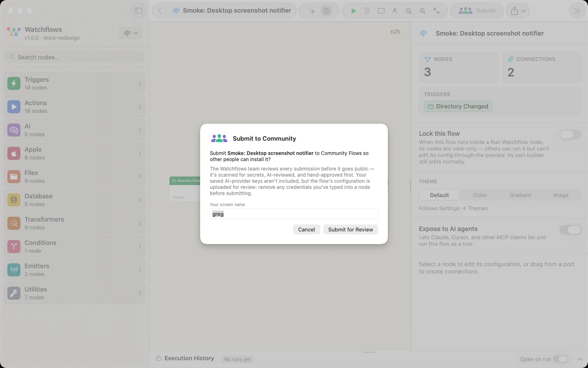Select the Gradient theme tab
Image resolution: width=588 pixels, height=368 pixels.
pos(520,195)
